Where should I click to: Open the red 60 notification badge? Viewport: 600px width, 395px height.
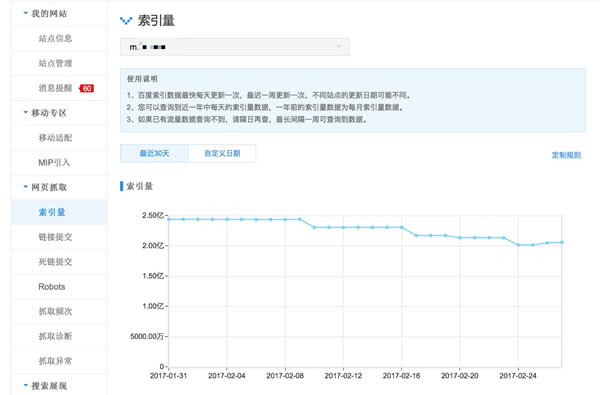click(86, 88)
